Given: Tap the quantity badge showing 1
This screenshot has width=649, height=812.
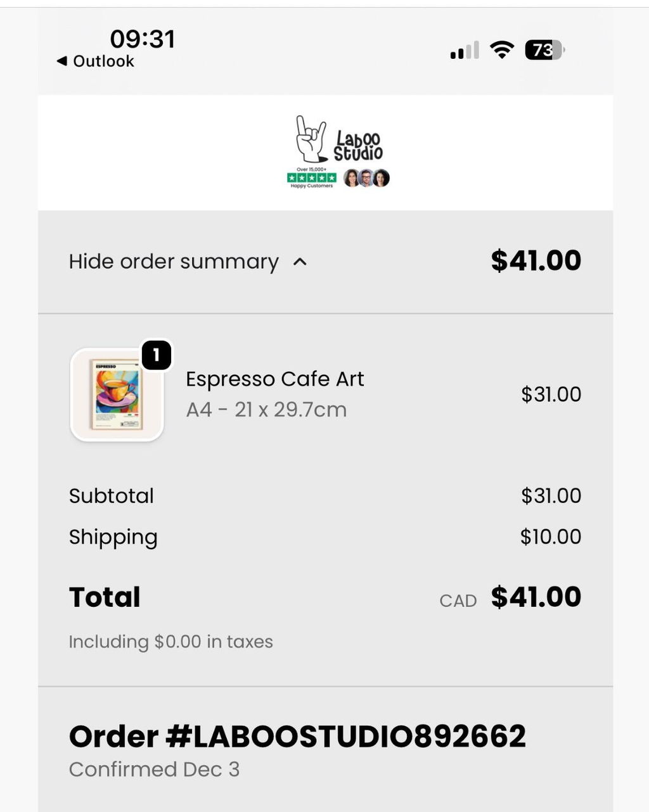Looking at the screenshot, I should click(157, 355).
